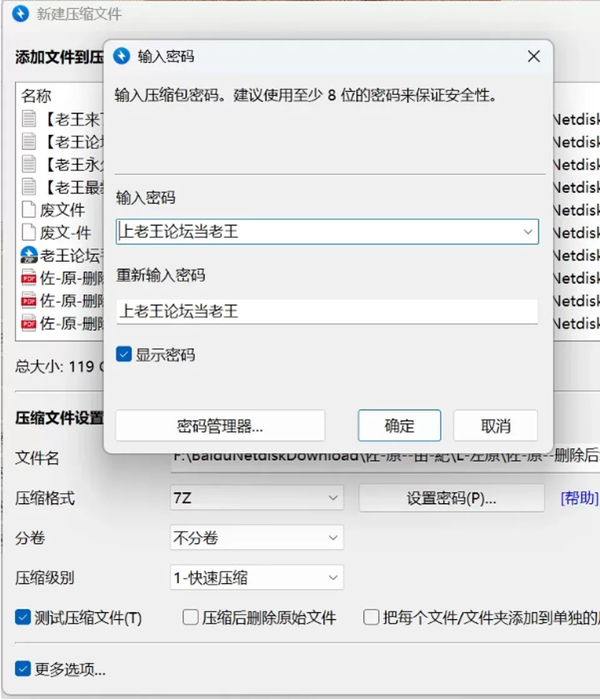
Task: Select the 废文件 file name
Action: [62, 210]
